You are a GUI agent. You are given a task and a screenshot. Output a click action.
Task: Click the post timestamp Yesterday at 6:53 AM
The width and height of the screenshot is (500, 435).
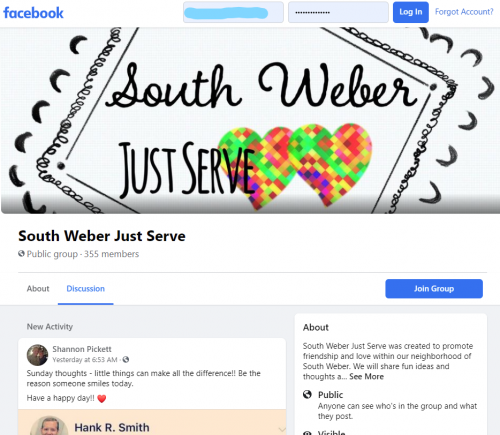tap(85, 360)
